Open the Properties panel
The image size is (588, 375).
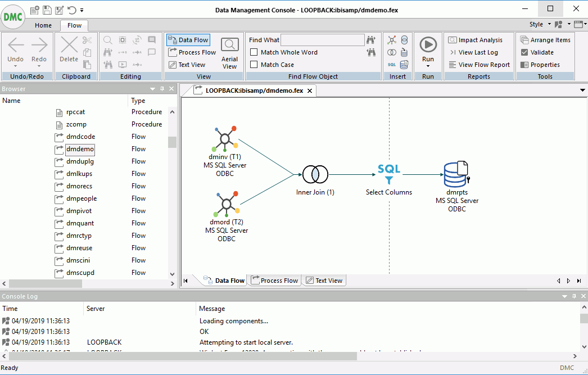pos(540,65)
